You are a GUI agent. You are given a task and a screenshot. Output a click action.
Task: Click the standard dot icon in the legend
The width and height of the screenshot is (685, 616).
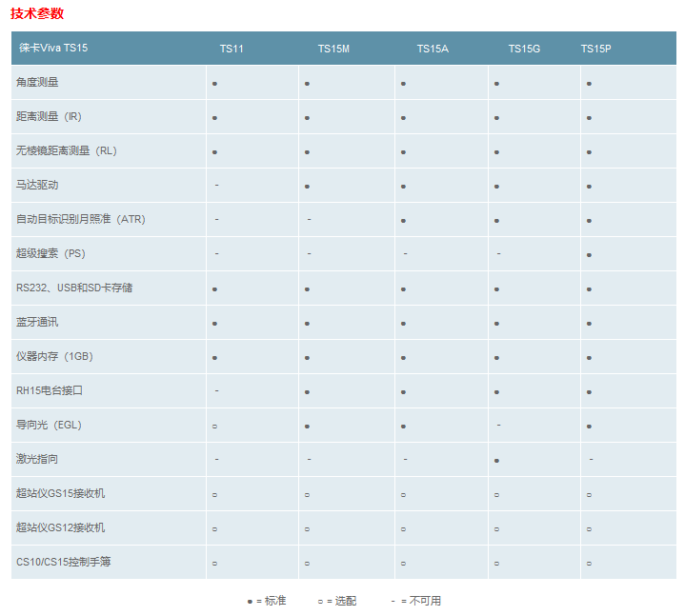(x=250, y=602)
